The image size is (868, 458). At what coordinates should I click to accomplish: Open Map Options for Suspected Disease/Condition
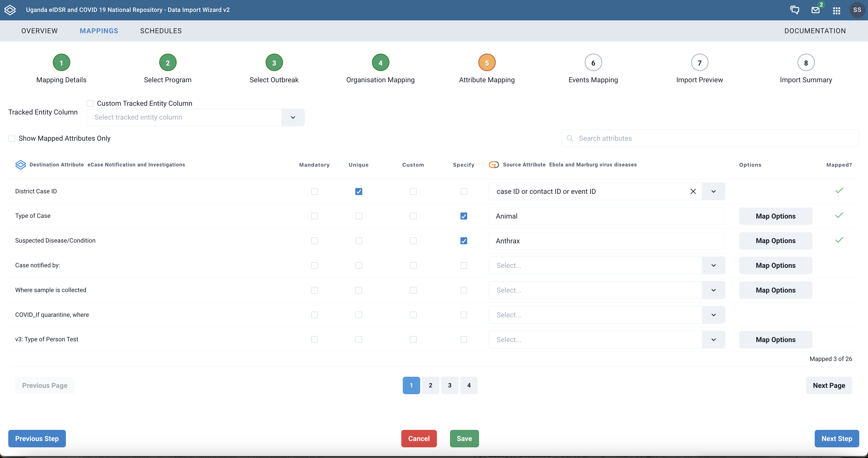click(x=776, y=241)
